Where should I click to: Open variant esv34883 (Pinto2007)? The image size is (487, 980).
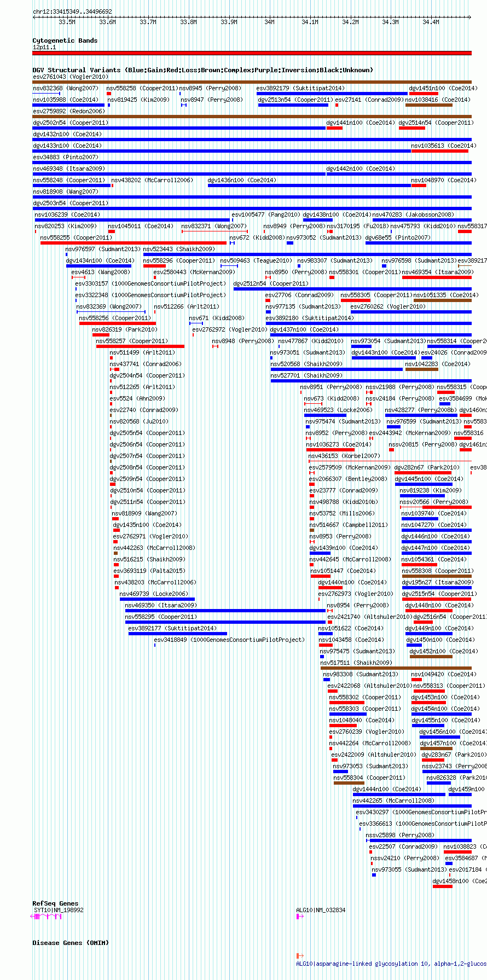click(65, 157)
